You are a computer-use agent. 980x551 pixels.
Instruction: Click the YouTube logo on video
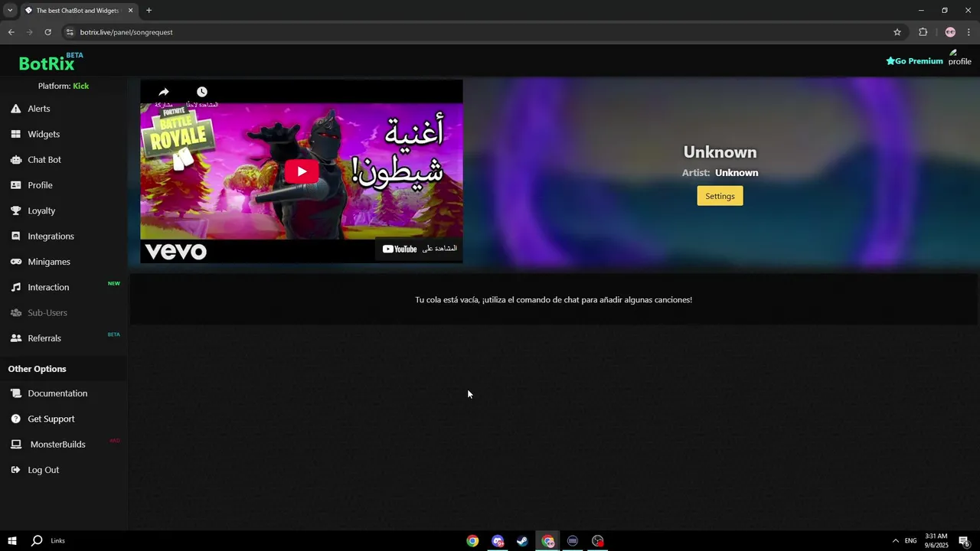[400, 249]
